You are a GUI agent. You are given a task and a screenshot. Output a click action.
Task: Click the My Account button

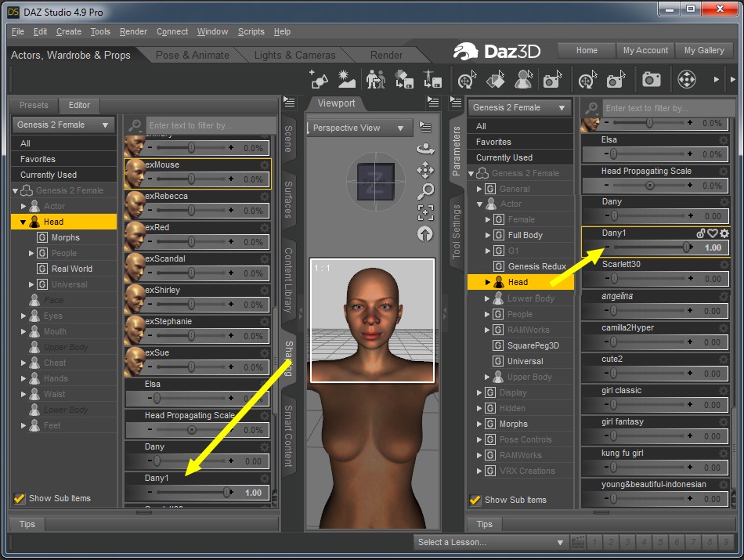(x=645, y=50)
